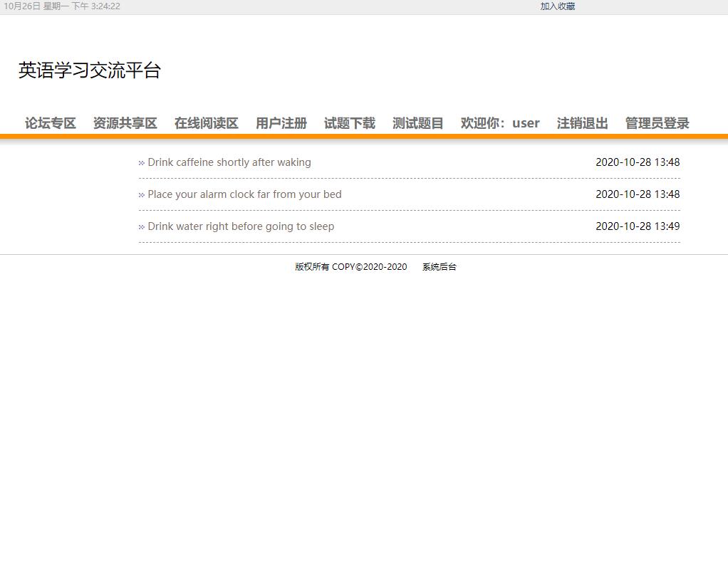Open the 论坛专区 menu item
Image resolution: width=728 pixels, height=566 pixels.
point(50,122)
